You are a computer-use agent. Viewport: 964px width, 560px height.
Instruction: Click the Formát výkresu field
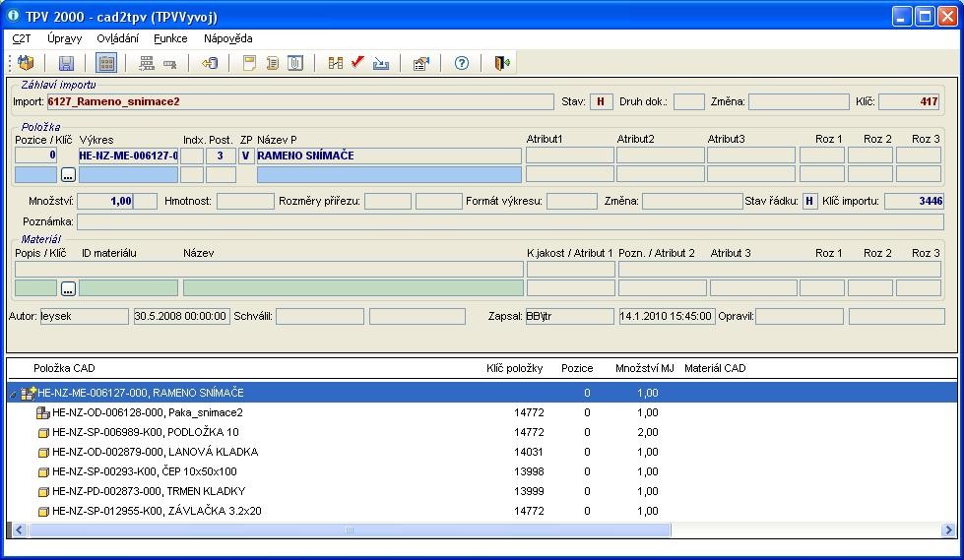pyautogui.click(x=572, y=201)
